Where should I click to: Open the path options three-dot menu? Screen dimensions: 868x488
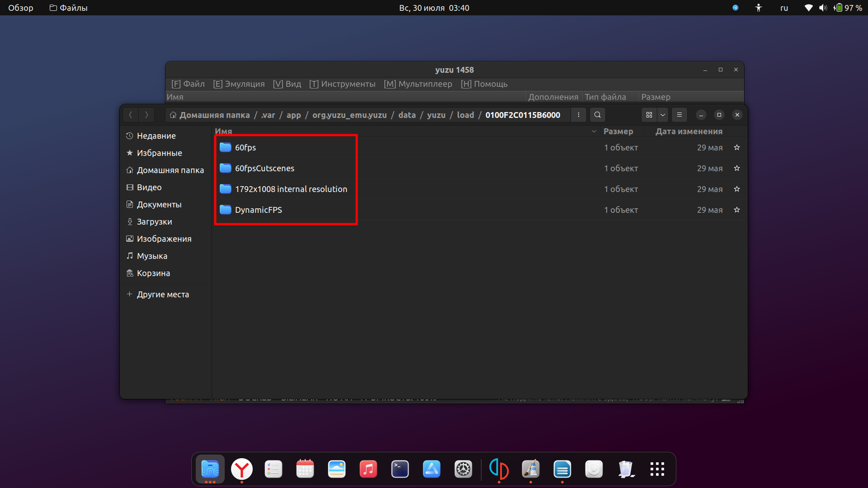click(578, 115)
